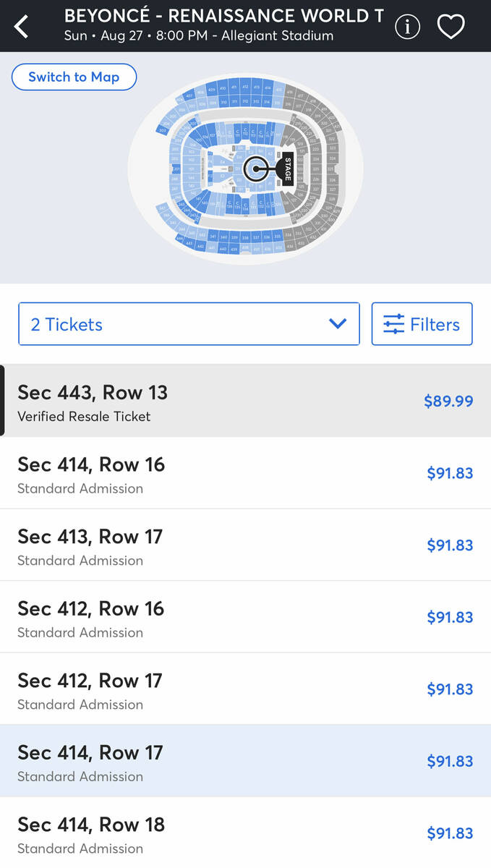Open Filters button
The image size is (491, 868).
[422, 324]
